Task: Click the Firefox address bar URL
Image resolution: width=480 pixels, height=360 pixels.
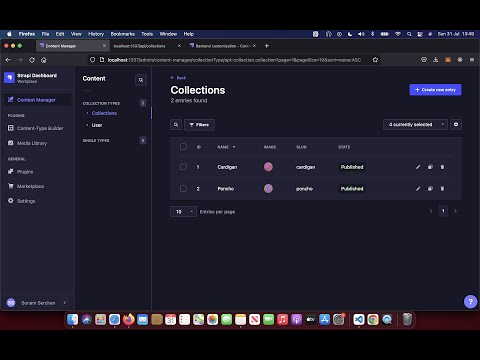Action: pos(234,60)
